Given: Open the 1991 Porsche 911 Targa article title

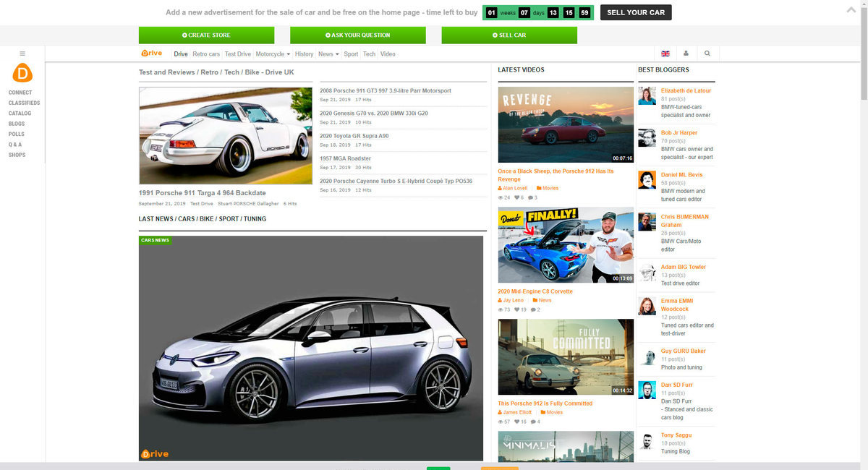Looking at the screenshot, I should [x=203, y=193].
